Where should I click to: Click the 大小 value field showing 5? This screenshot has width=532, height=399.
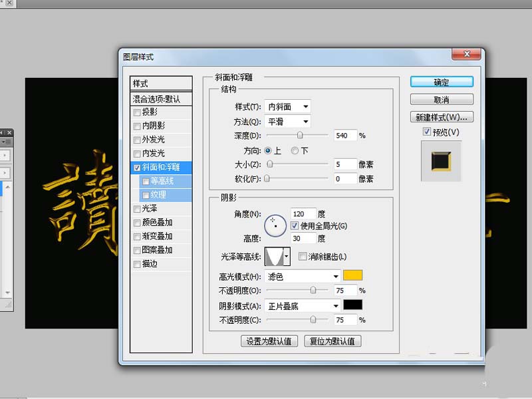(345, 164)
